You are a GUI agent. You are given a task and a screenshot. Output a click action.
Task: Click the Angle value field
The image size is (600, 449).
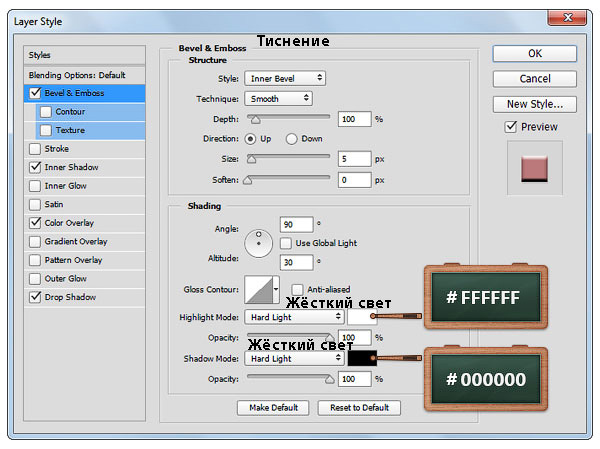point(297,224)
